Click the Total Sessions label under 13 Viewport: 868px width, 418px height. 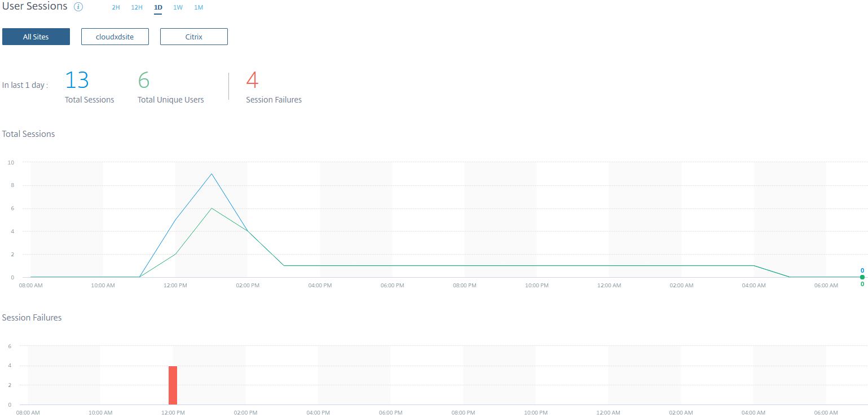pyautogui.click(x=90, y=100)
